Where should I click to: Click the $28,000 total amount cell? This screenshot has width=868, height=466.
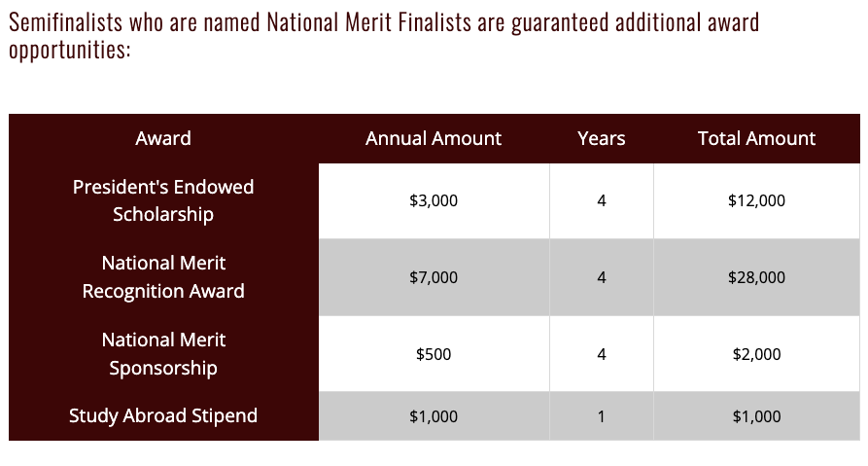tap(756, 277)
